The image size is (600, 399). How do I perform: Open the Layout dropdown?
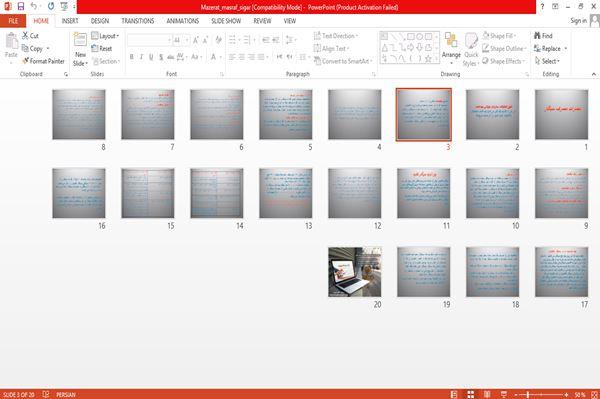tap(105, 36)
